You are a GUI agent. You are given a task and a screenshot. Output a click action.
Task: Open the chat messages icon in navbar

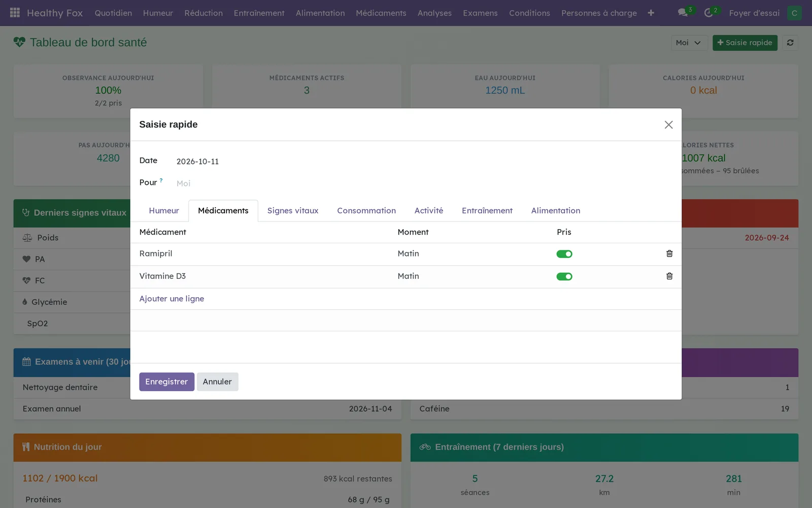click(683, 13)
